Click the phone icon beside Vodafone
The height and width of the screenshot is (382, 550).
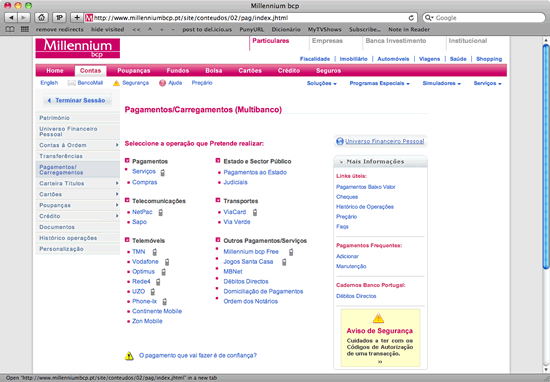click(x=167, y=262)
